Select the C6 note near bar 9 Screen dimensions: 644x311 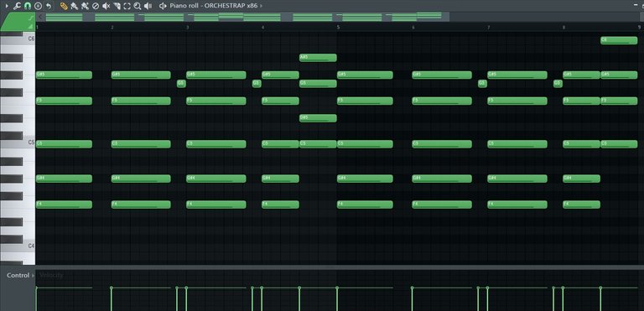(619, 40)
